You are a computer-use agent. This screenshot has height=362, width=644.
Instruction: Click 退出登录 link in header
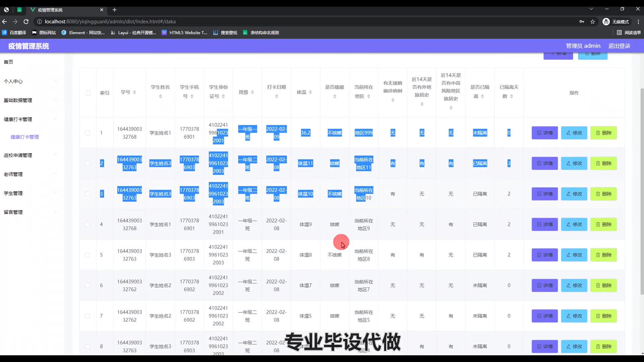(619, 46)
